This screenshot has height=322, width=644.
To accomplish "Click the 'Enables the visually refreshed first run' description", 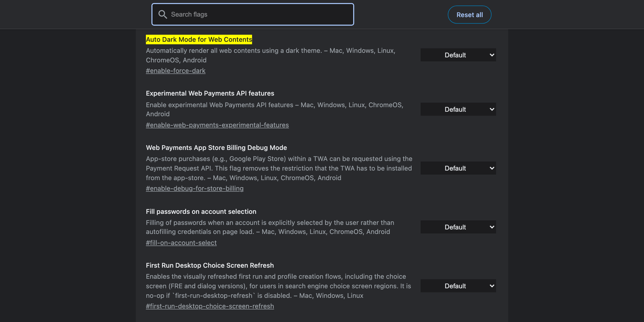I will [278, 286].
